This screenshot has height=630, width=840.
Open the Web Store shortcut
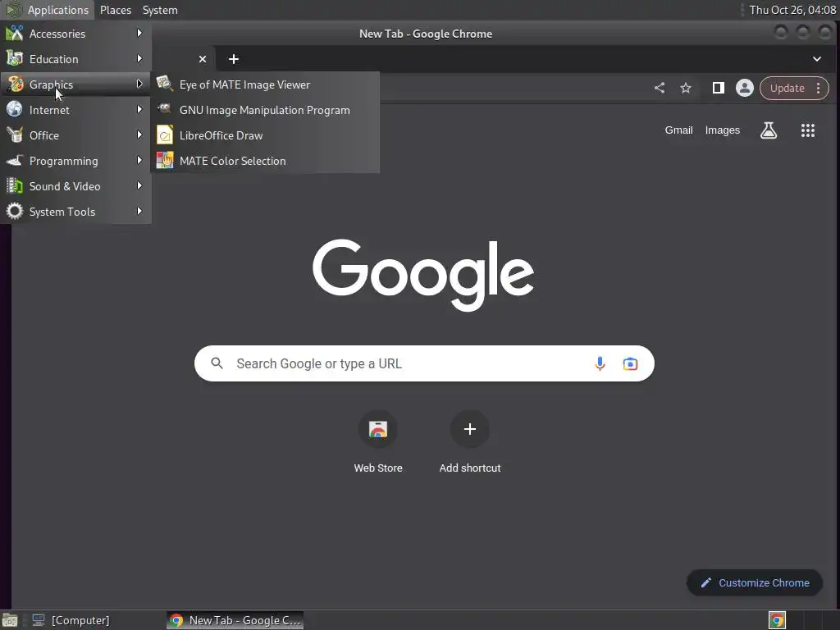378,442
